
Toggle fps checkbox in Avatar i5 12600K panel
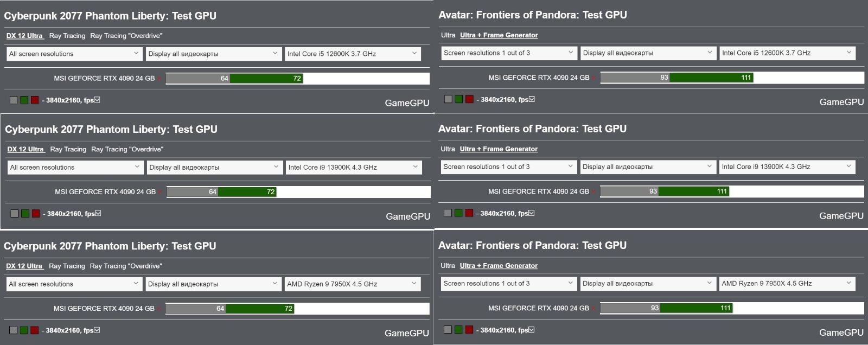pyautogui.click(x=532, y=99)
